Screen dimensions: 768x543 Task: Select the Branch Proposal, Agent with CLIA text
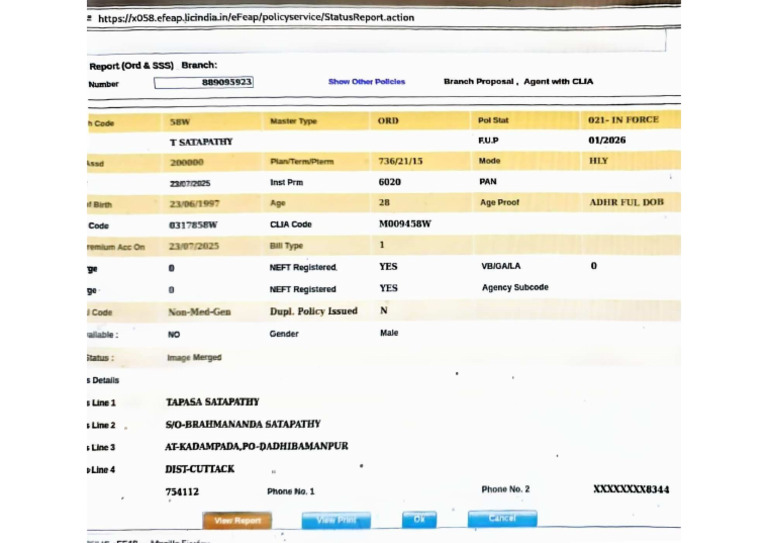pyautogui.click(x=518, y=81)
